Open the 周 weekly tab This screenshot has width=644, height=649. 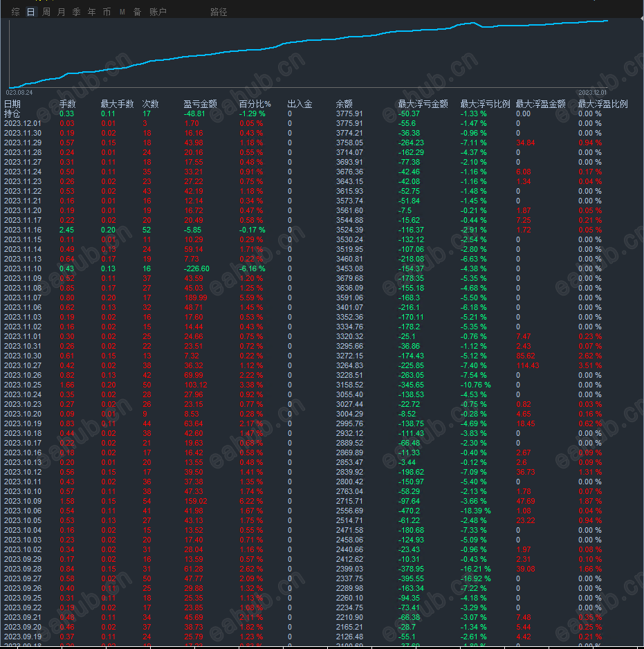(x=46, y=12)
